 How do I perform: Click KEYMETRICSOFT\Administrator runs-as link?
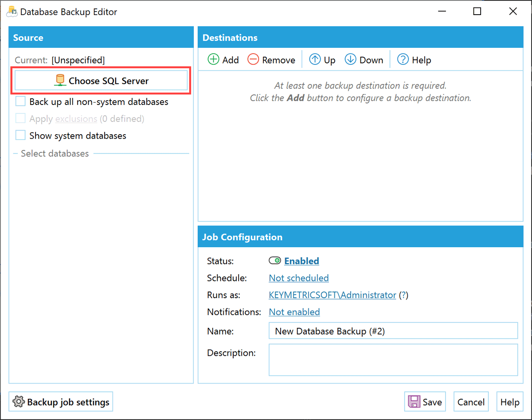(x=332, y=295)
